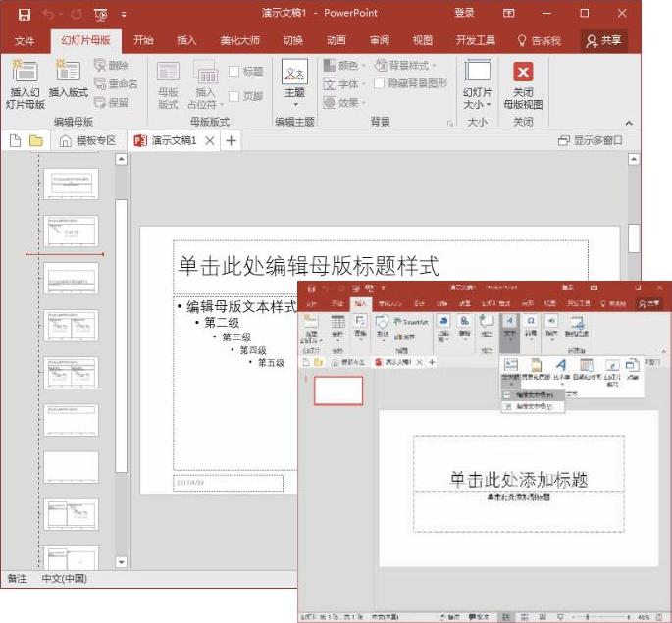Screen dimensions: 672x623
Task: Toggle the 页脚 checkbox
Action: click(x=234, y=96)
